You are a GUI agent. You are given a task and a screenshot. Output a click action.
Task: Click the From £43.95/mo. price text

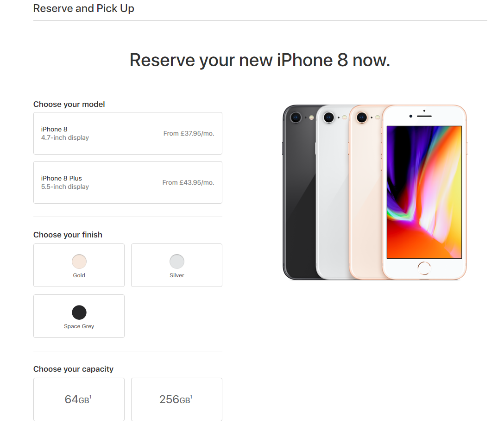[x=188, y=182]
